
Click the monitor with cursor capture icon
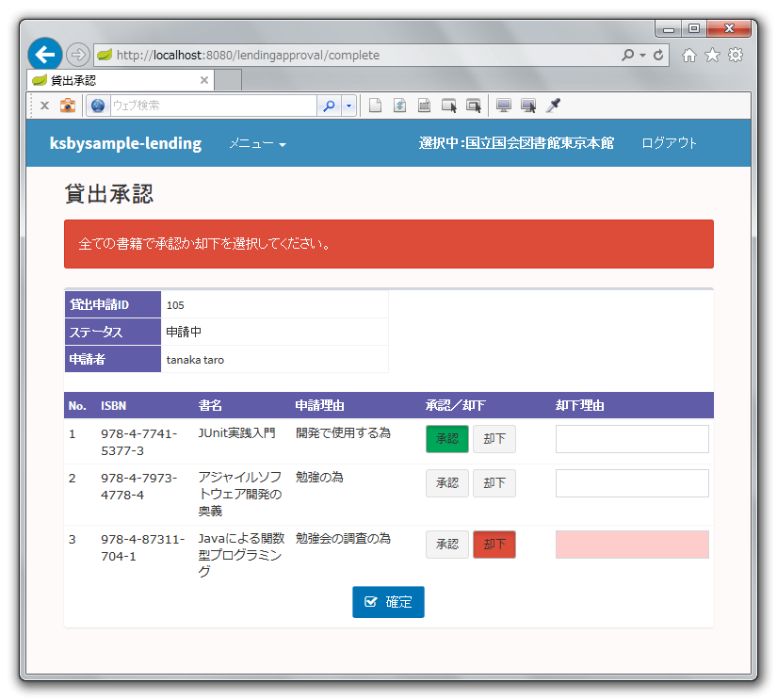[x=528, y=106]
